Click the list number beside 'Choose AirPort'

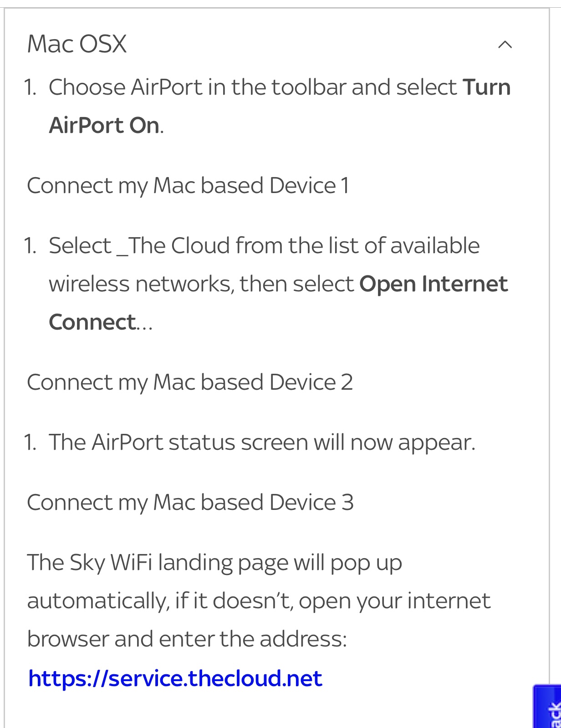(30, 87)
